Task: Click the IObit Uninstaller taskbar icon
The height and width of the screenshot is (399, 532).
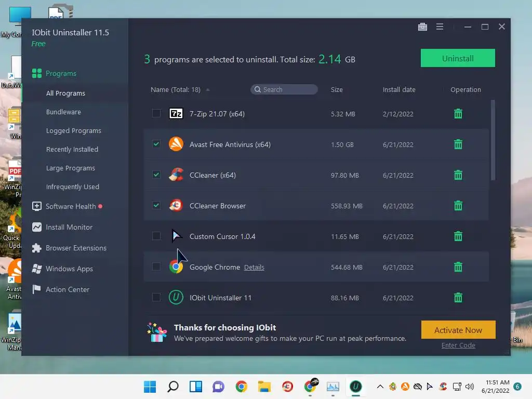Action: coord(355,387)
